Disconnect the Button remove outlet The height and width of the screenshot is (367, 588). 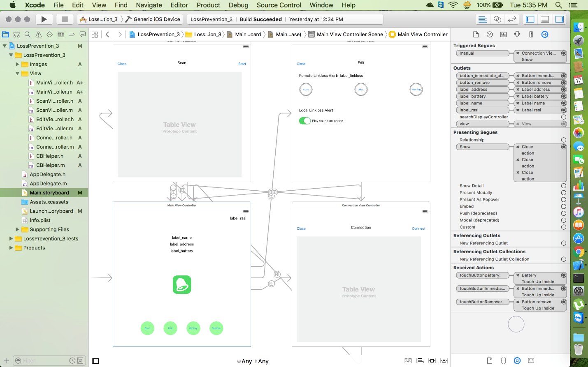[x=518, y=83]
